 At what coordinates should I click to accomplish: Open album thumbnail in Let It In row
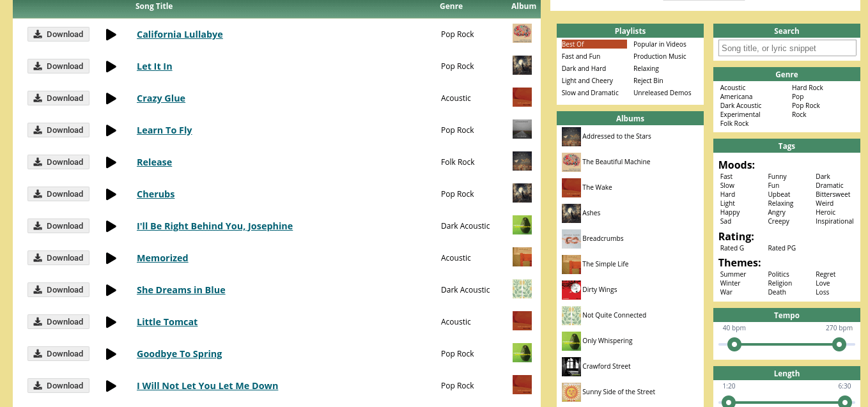click(x=522, y=65)
